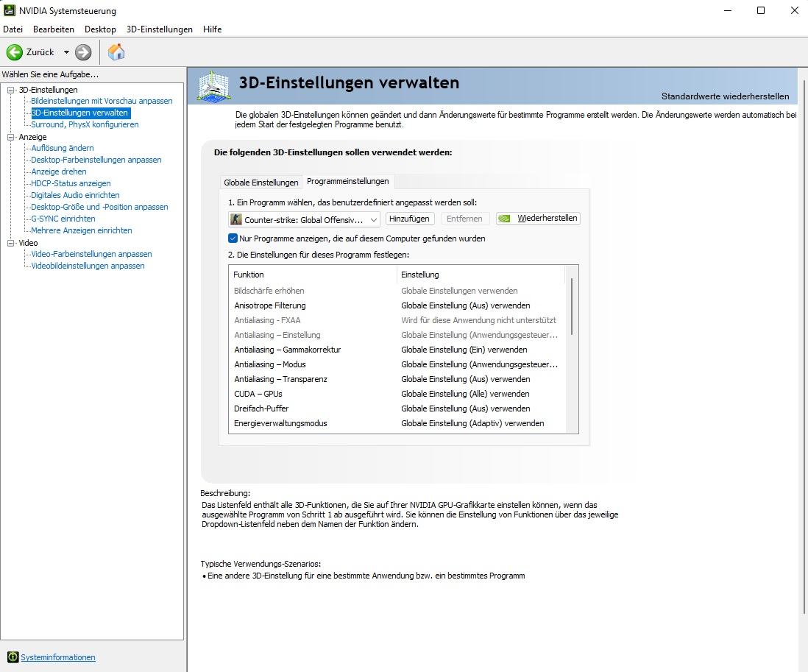Open HDCP-Status anzeigen
This screenshot has height=672, width=808.
coord(71,183)
